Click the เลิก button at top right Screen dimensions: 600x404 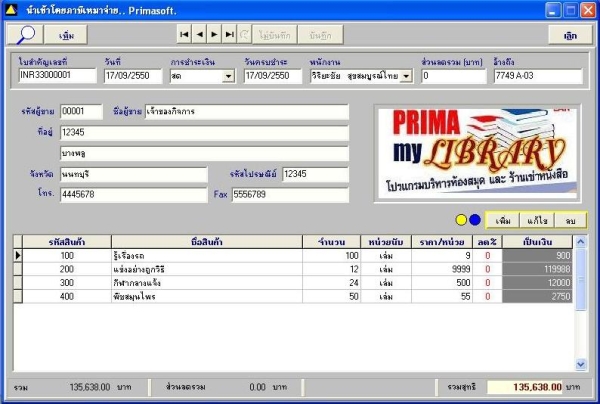tap(570, 35)
